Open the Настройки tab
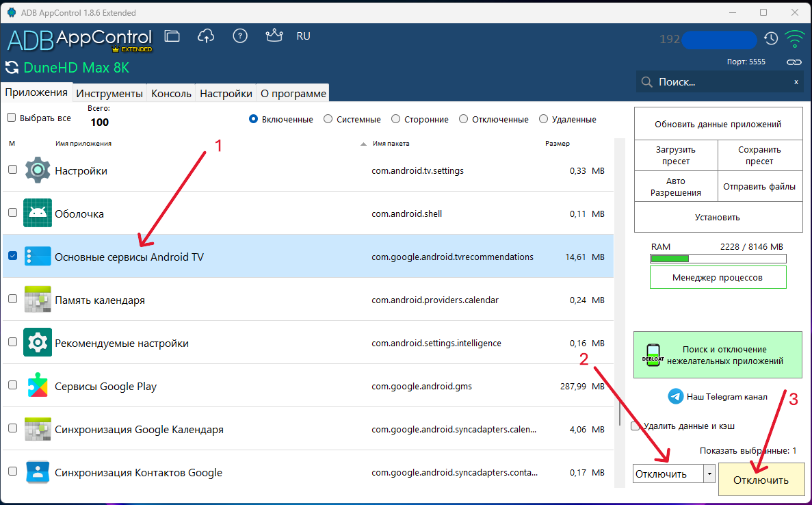 226,93
